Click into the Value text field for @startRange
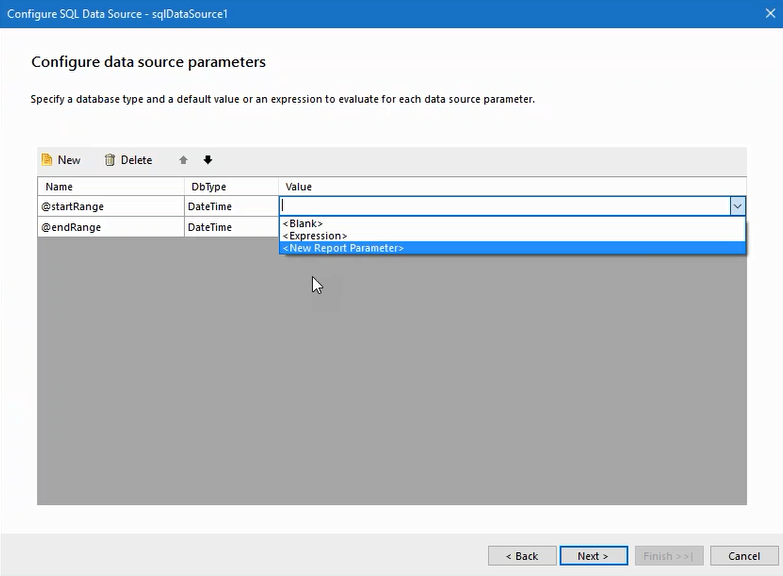Screen dimensions: 783x576 (500, 206)
